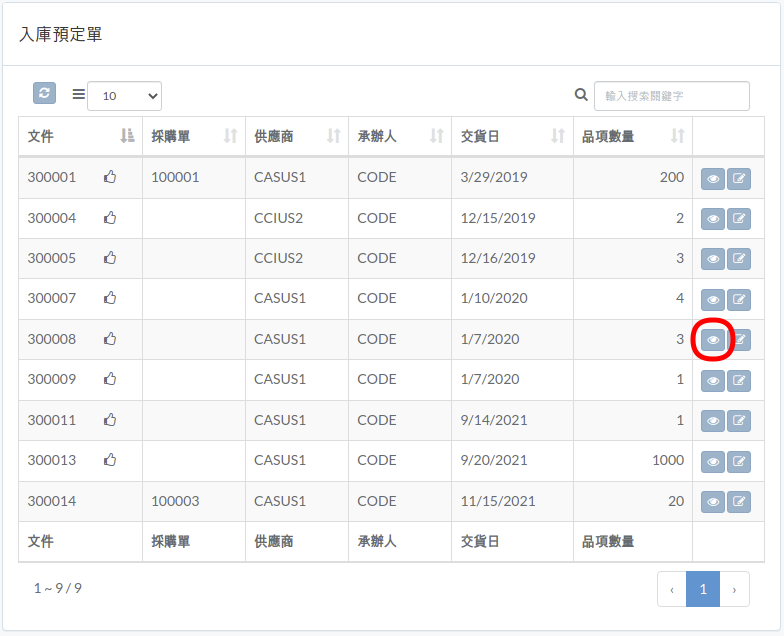Click delivery date 12/16/2019
Screen dimensions: 784x636
498,258
